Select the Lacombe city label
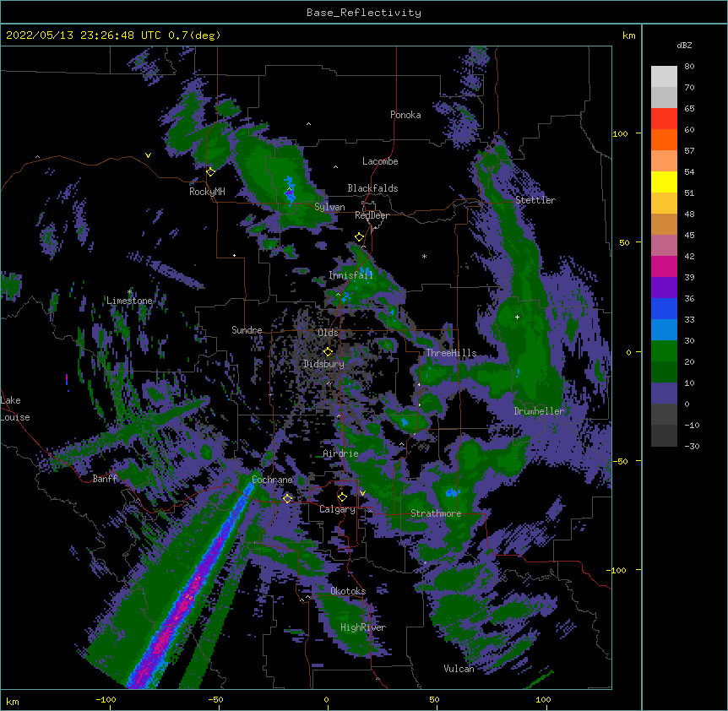 tap(380, 161)
